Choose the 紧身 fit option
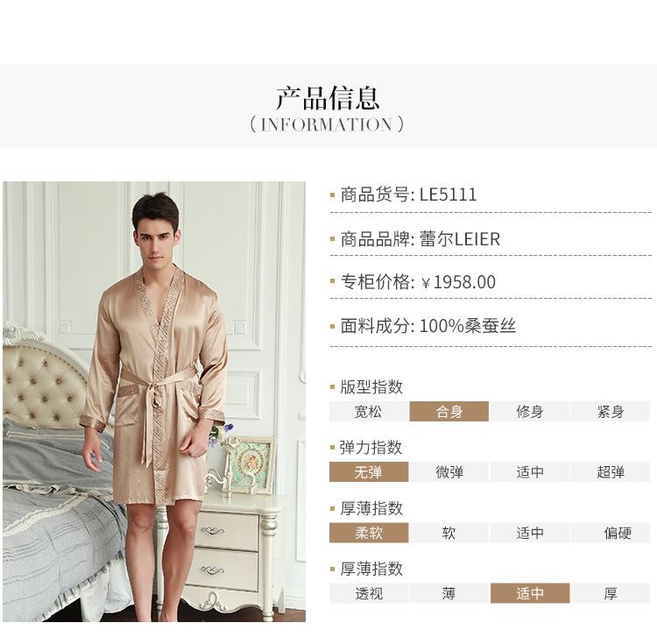657x644 pixels. click(x=611, y=412)
